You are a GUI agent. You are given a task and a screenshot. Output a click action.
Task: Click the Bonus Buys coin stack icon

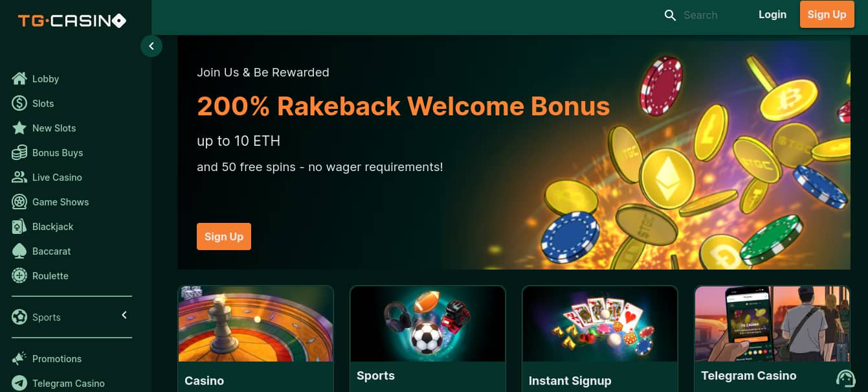[x=19, y=152]
